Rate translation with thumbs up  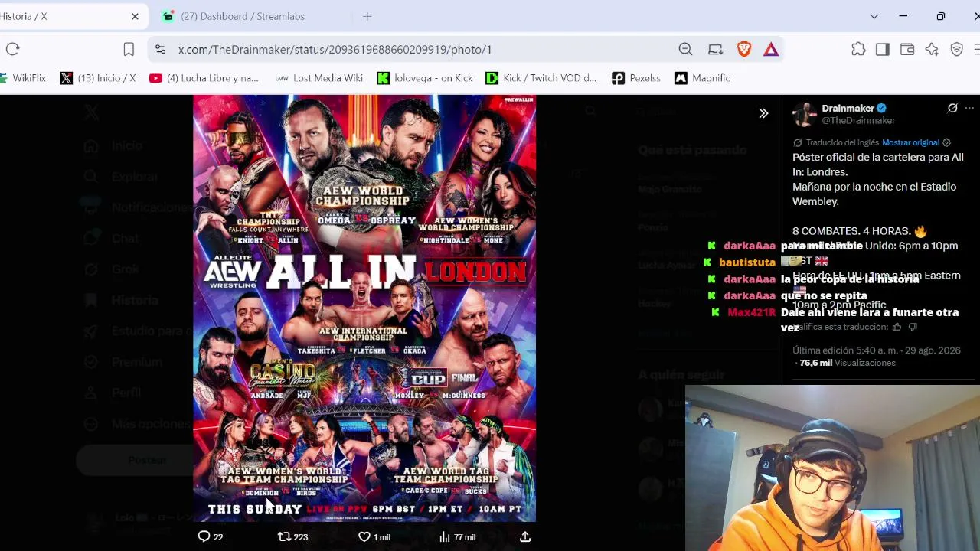point(897,327)
